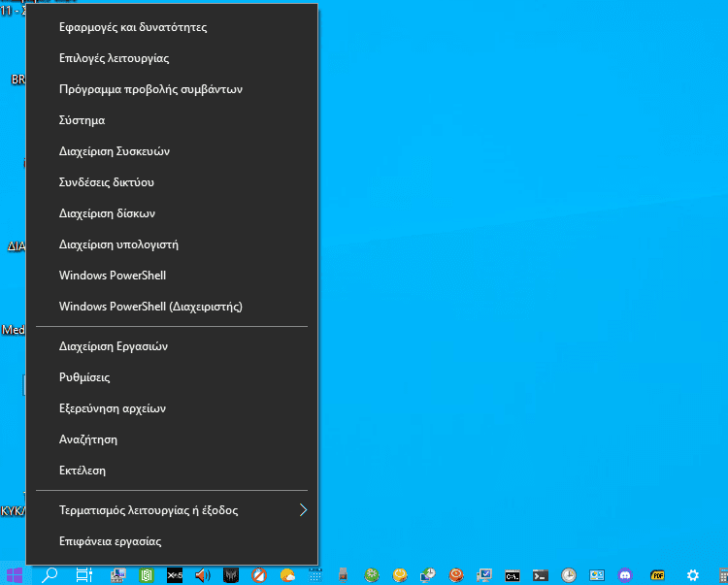The height and width of the screenshot is (585, 728).
Task: Launch Windows PowerShell (Διαχειριστής)
Action: 150,307
